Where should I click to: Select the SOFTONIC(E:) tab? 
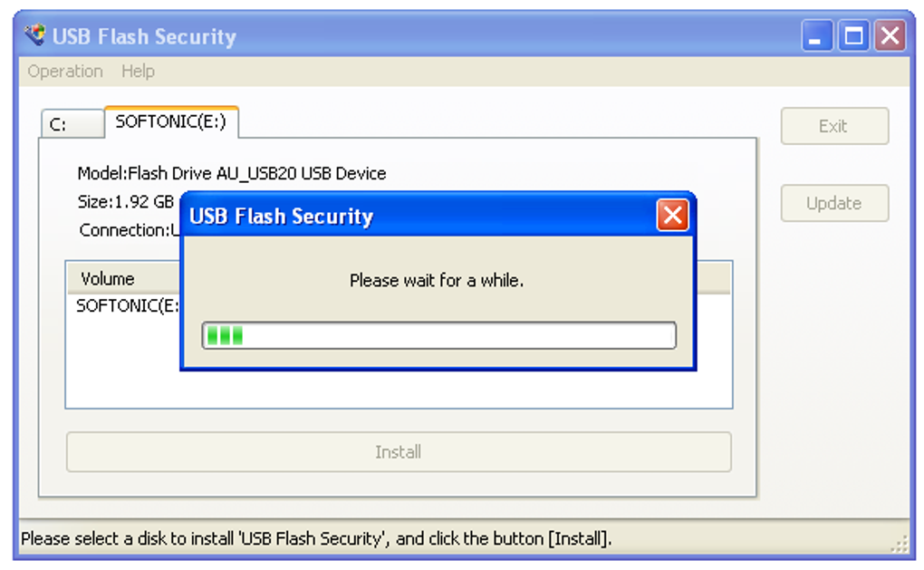click(x=171, y=121)
